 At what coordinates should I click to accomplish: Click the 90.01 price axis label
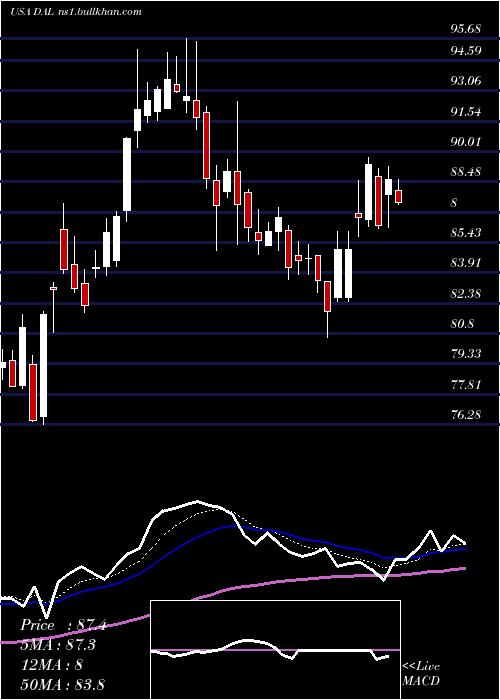pos(466,142)
